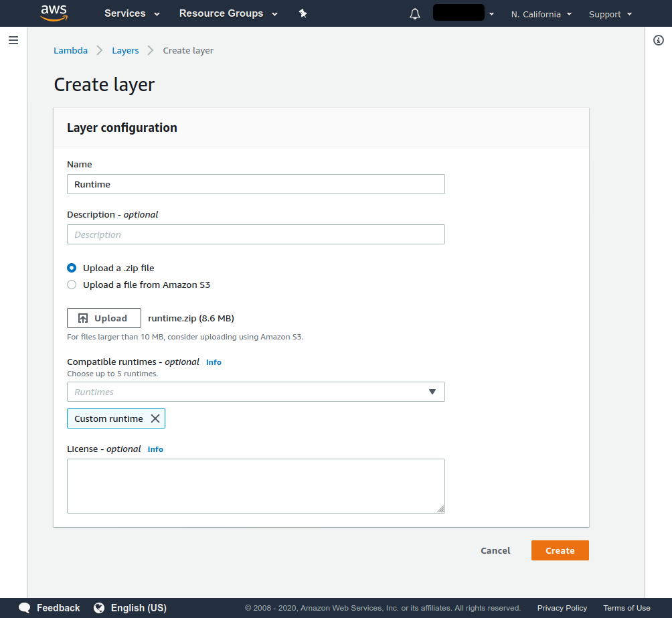The image size is (672, 618).
Task: Click the pin shortcut icon in navbar
Action: click(303, 13)
